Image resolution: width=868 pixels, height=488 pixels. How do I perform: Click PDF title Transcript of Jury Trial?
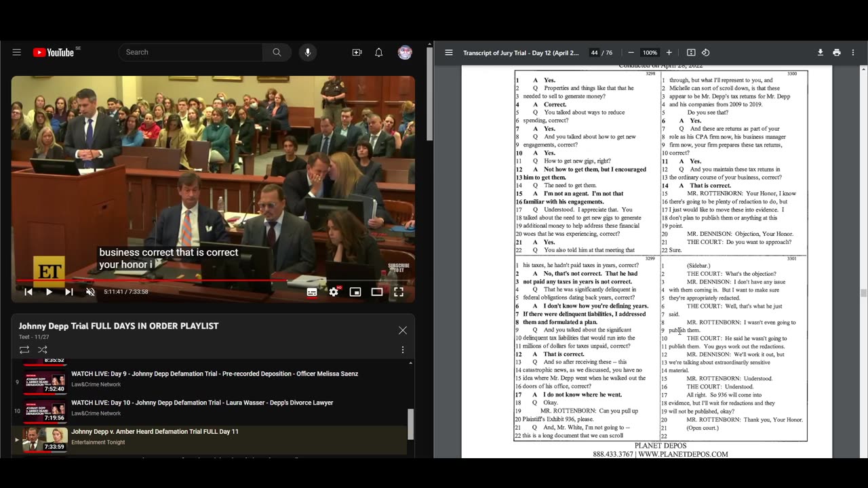pyautogui.click(x=521, y=53)
